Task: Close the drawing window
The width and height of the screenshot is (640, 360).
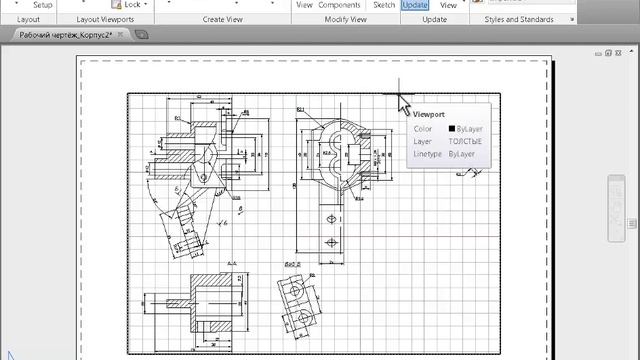Action: pyautogui.click(x=618, y=53)
